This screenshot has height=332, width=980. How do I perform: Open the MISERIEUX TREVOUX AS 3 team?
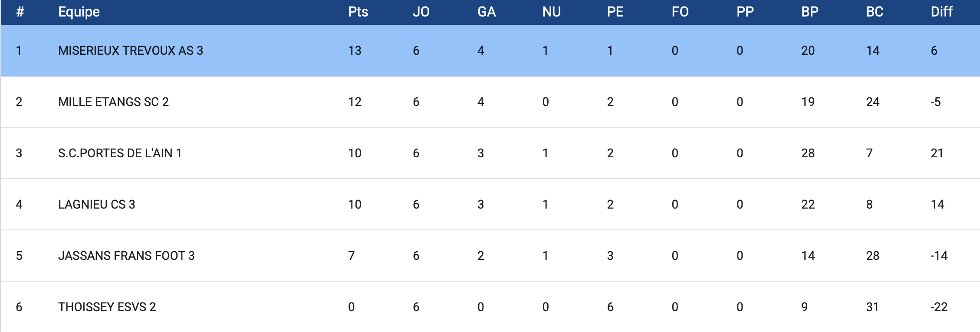coord(131,51)
